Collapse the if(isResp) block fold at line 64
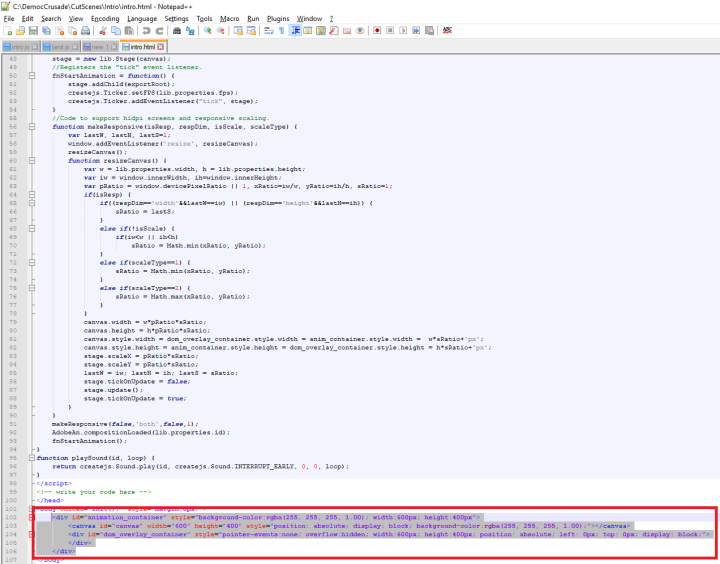Viewport: 720px width, 564px height. click(x=32, y=194)
